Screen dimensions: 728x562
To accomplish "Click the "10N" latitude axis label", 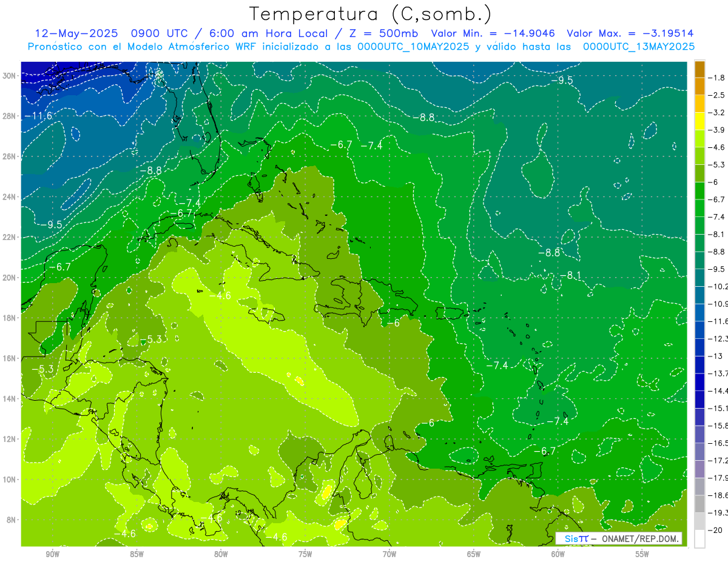I will click(9, 480).
